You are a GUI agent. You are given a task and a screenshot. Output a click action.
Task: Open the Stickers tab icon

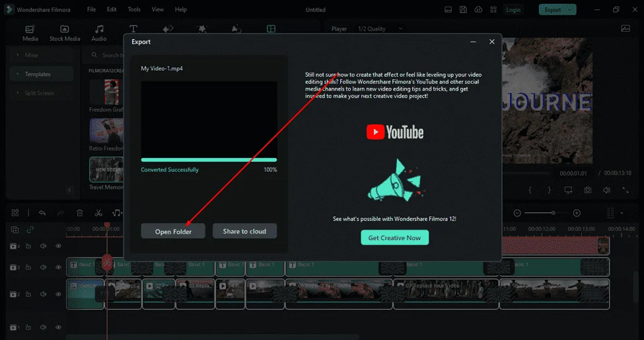coord(236,29)
